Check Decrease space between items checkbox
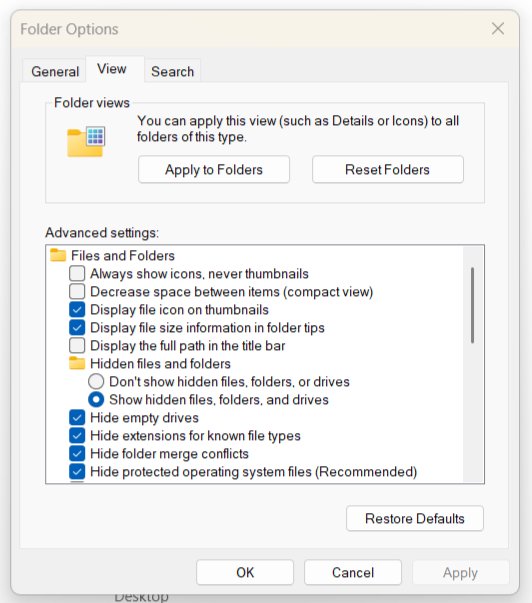532x603 pixels. [77, 292]
